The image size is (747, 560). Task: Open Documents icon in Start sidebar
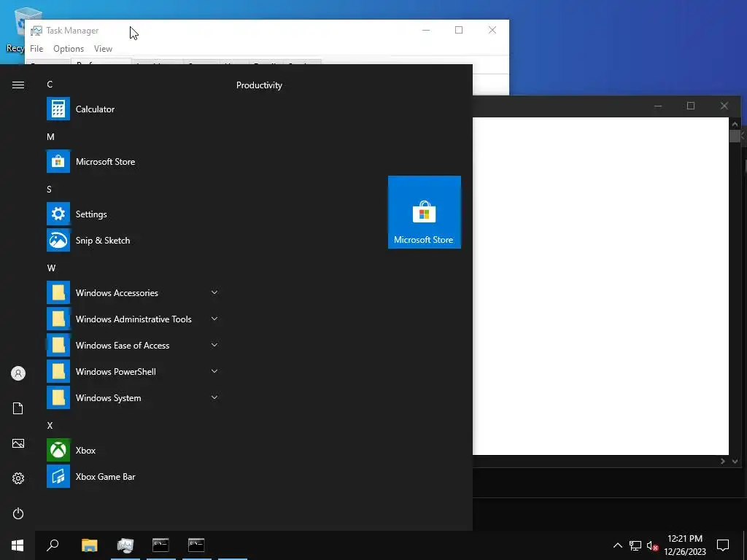(x=18, y=408)
